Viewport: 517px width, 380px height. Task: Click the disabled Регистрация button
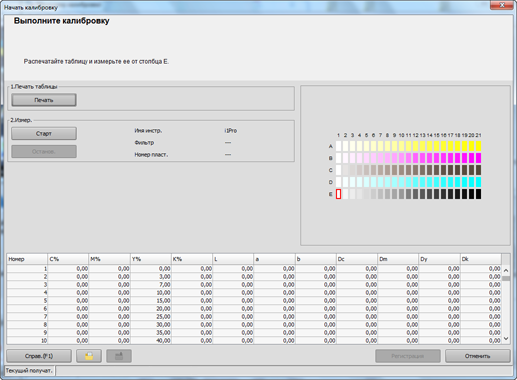click(x=408, y=356)
